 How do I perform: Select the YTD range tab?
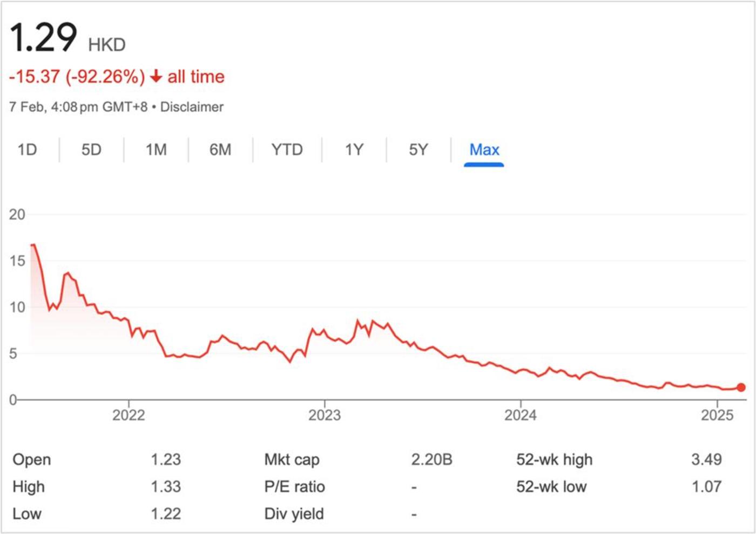click(x=287, y=150)
